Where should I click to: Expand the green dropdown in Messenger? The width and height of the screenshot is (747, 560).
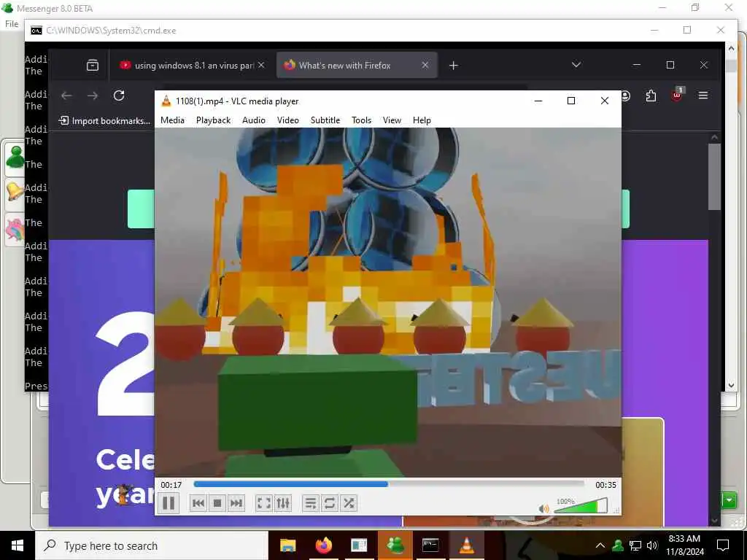tap(729, 500)
